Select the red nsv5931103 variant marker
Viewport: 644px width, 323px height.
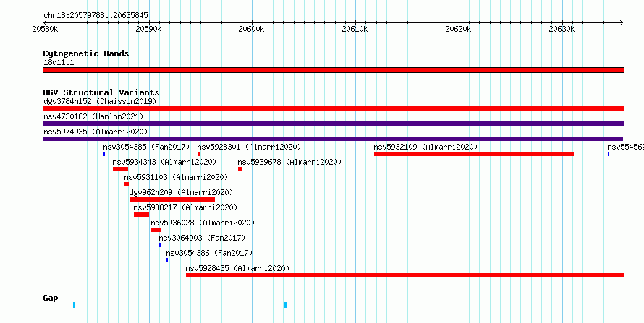(127, 184)
